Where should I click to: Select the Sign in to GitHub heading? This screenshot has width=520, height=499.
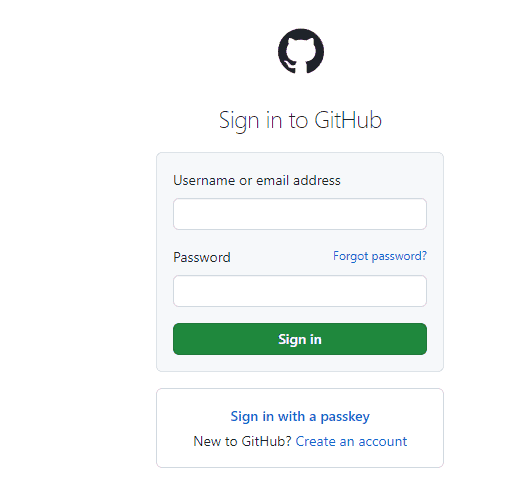click(300, 120)
